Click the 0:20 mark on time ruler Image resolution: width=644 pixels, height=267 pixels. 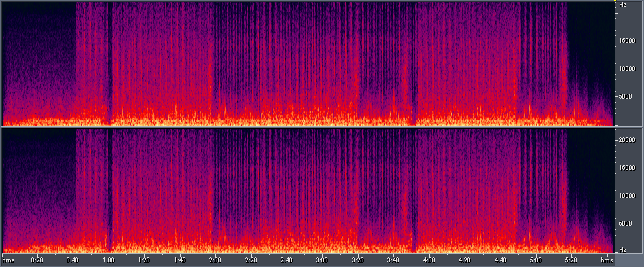point(37,260)
